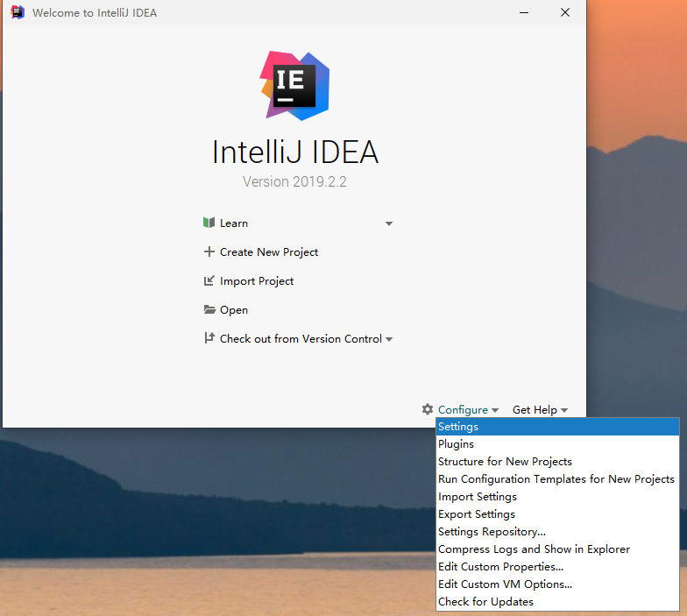Click Create New Project link
This screenshot has height=616, width=687.
[x=269, y=252]
